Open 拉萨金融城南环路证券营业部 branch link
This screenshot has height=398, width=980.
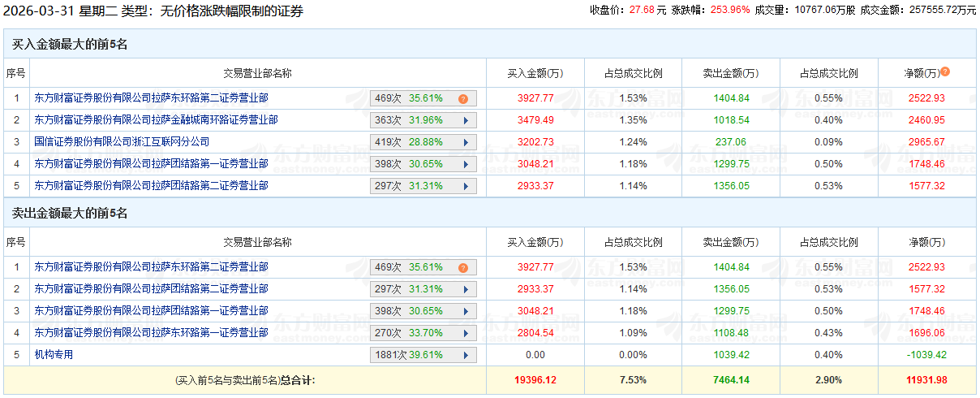[x=156, y=120]
